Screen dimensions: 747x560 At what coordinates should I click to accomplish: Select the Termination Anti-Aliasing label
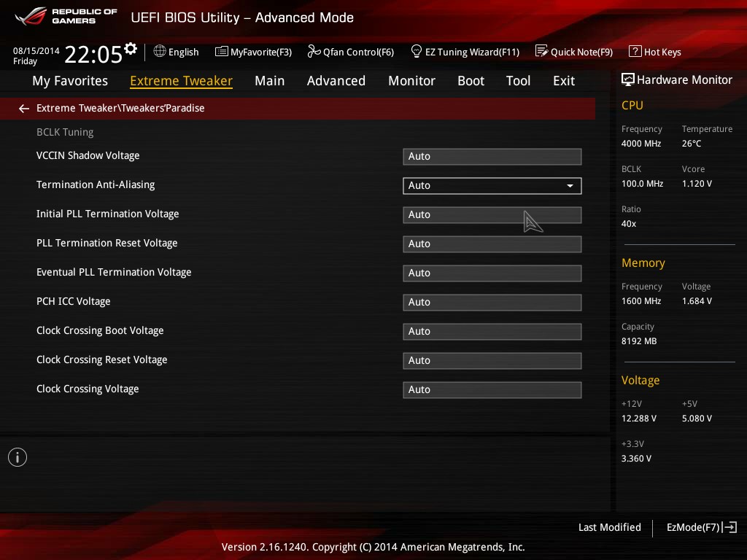click(96, 184)
